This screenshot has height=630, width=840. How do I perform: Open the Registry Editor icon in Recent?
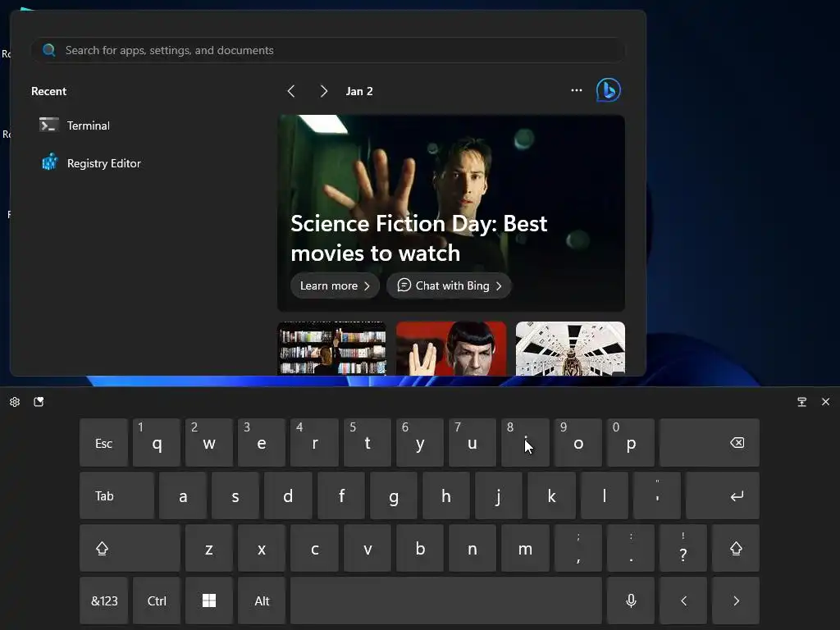(x=49, y=162)
